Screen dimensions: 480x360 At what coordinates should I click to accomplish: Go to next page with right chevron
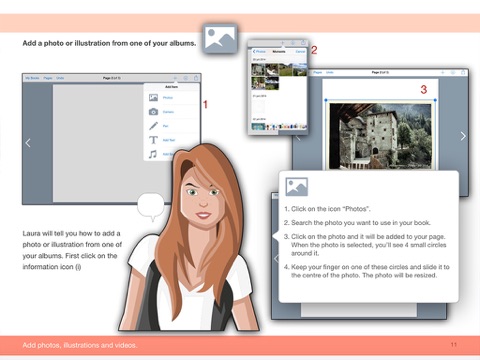point(463,136)
